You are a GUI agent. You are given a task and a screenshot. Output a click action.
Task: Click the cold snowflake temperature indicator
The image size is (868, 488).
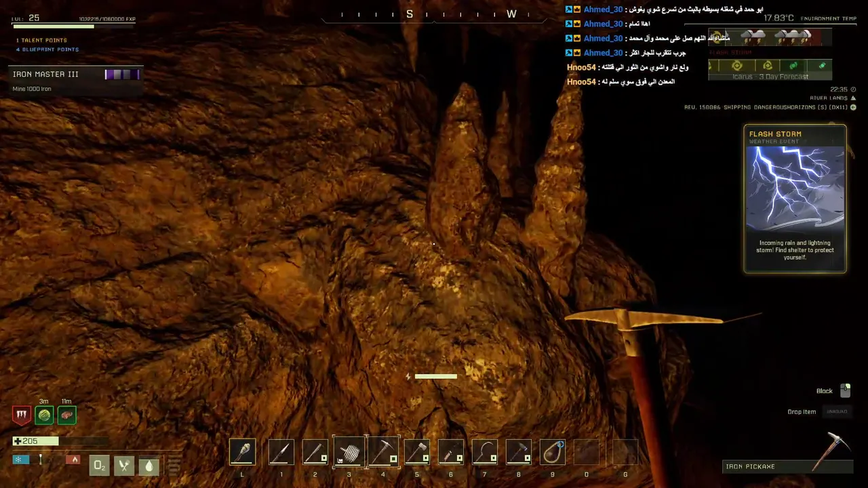[x=20, y=460]
